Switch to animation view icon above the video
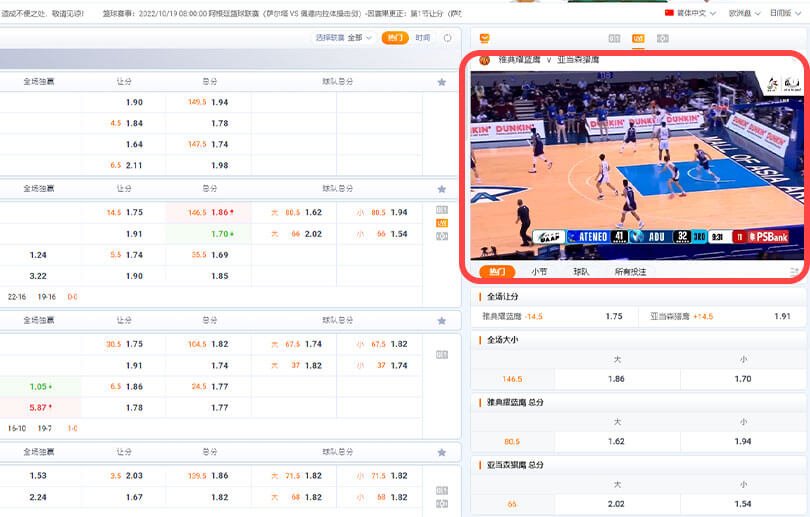Screen dimensions: 810x517 coord(663,38)
